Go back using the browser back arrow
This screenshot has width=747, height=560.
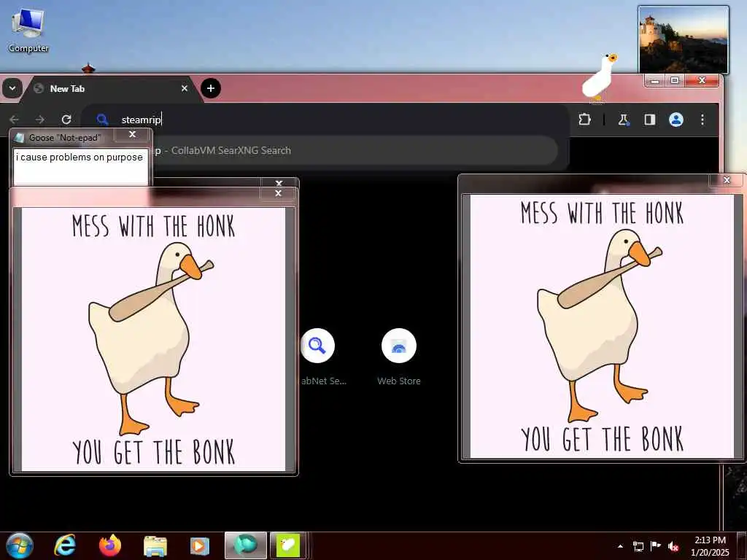coord(15,120)
